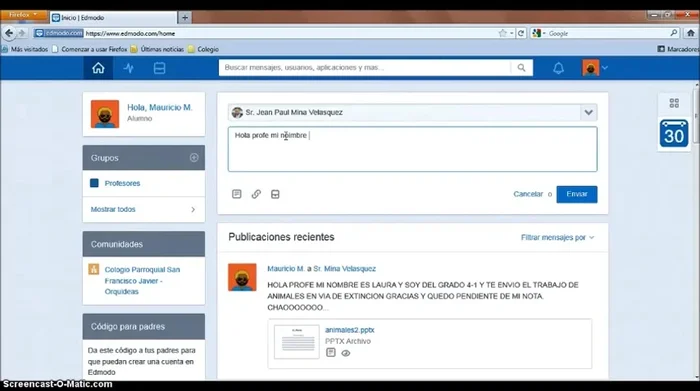Click the Cancelar link
Image resolution: width=700 pixels, height=391 pixels.
click(528, 194)
